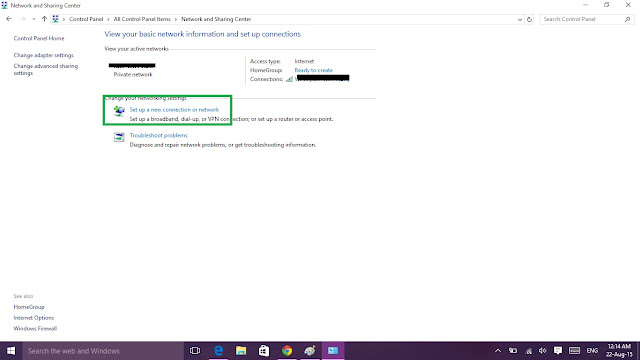Click Set up a new connection or network

click(x=174, y=110)
